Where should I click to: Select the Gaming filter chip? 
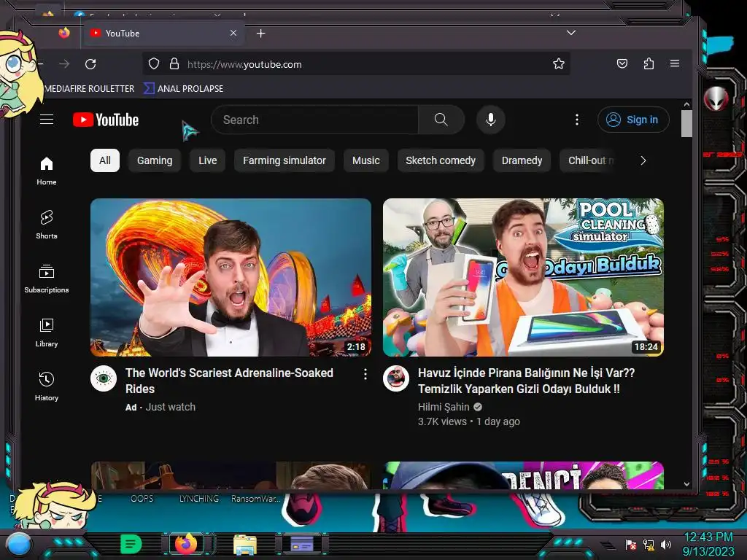(155, 160)
